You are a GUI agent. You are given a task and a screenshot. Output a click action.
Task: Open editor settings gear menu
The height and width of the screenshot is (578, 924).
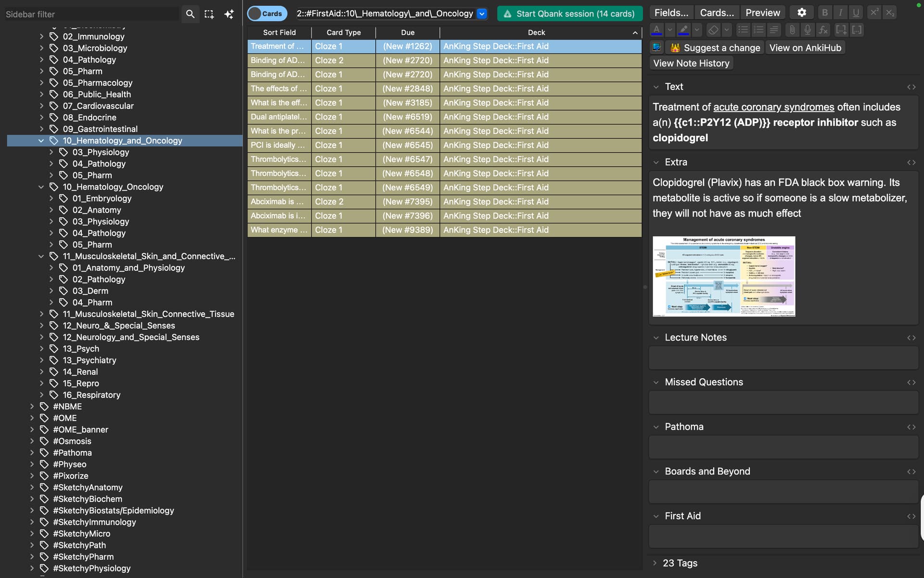(x=802, y=13)
